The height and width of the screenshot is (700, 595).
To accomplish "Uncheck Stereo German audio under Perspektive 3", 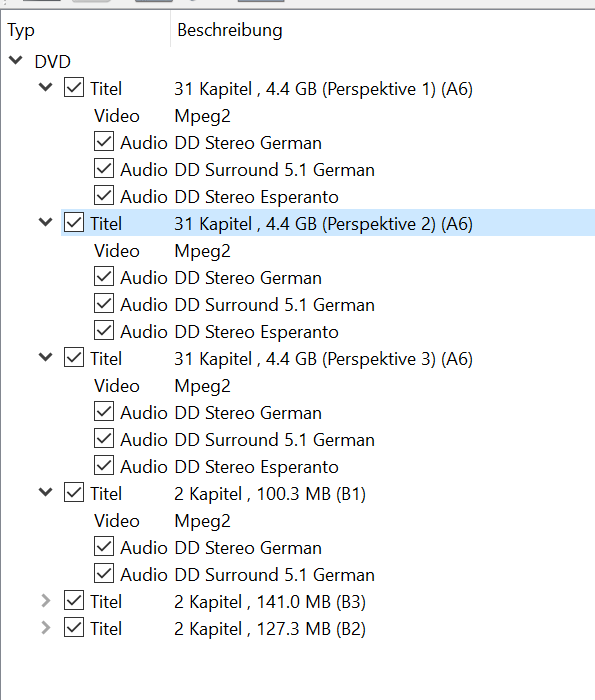I will point(104,412).
